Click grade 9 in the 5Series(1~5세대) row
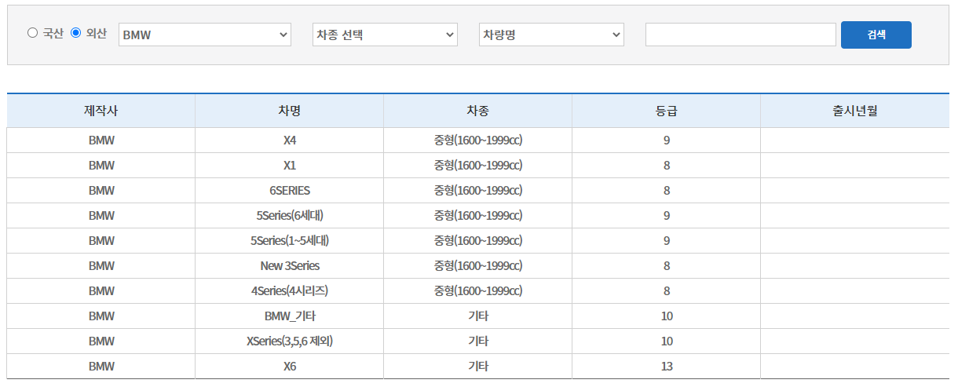 pyautogui.click(x=667, y=241)
